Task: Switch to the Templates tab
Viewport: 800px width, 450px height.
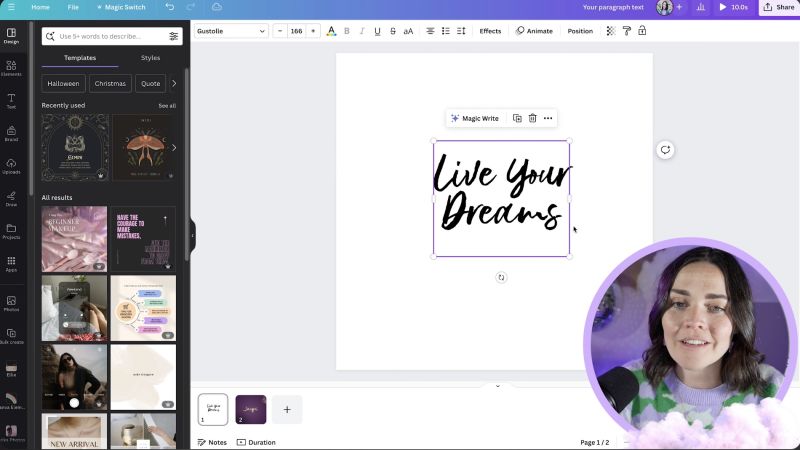Action: coord(80,58)
